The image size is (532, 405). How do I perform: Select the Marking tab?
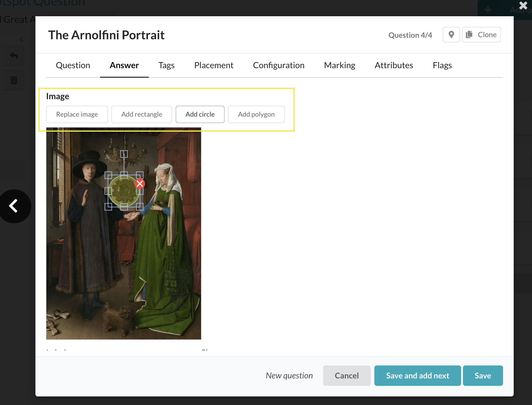(340, 65)
